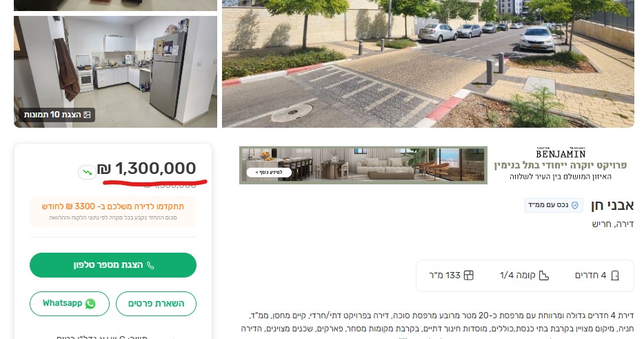Click the BENJAMIN project ad logo
The height and width of the screenshot is (339, 644).
561,153
